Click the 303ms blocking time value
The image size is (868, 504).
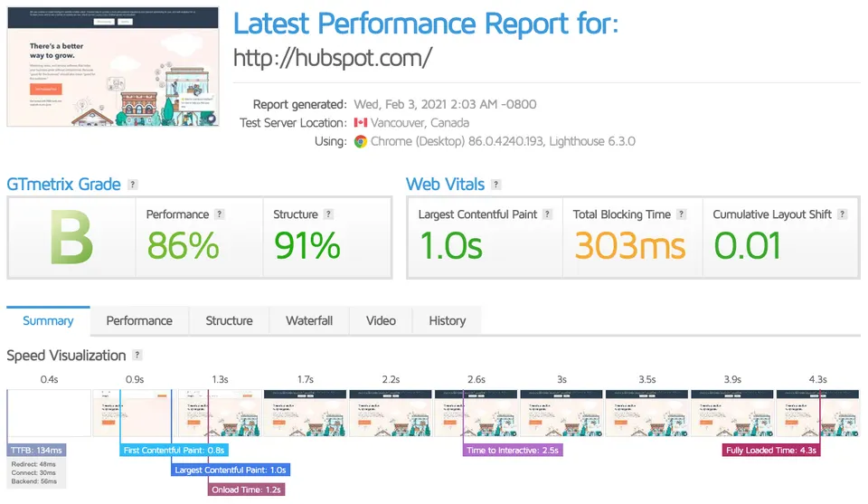630,245
